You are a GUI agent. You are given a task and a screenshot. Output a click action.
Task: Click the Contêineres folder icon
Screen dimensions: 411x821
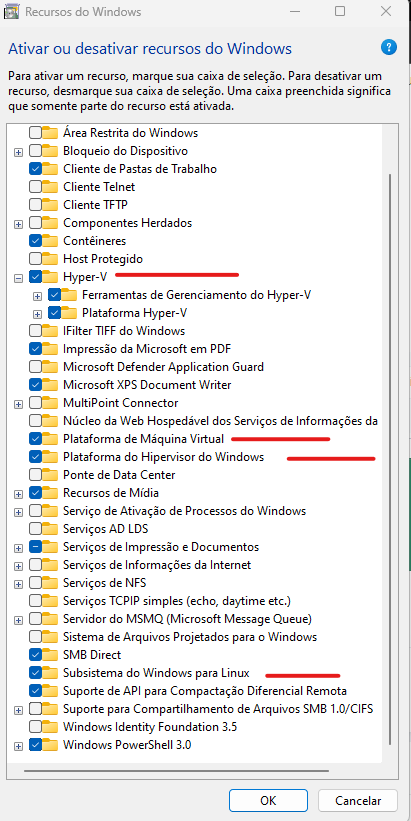tap(50, 241)
